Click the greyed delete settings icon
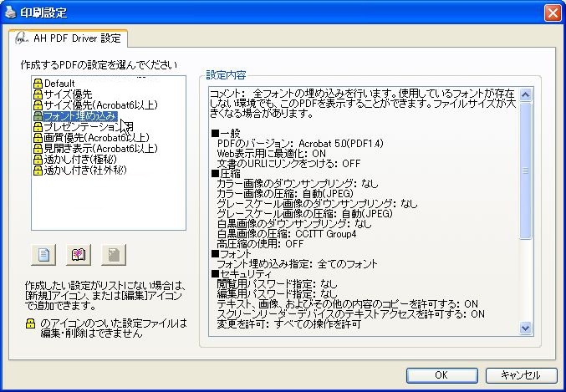The width and height of the screenshot is (566, 392). (114, 255)
